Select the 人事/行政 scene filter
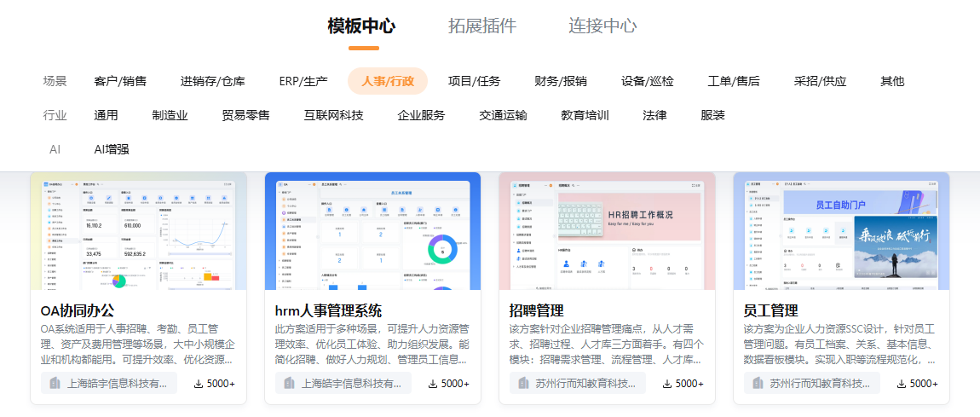This screenshot has height=417, width=980. pyautogui.click(x=388, y=81)
